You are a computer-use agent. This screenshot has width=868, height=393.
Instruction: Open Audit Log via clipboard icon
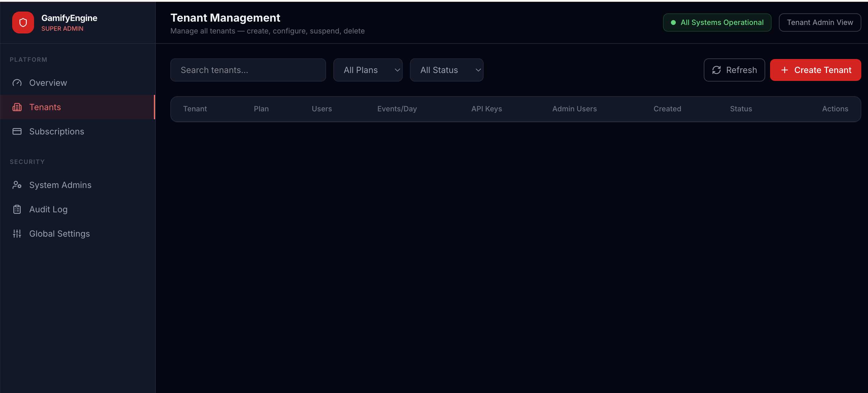coord(17,209)
